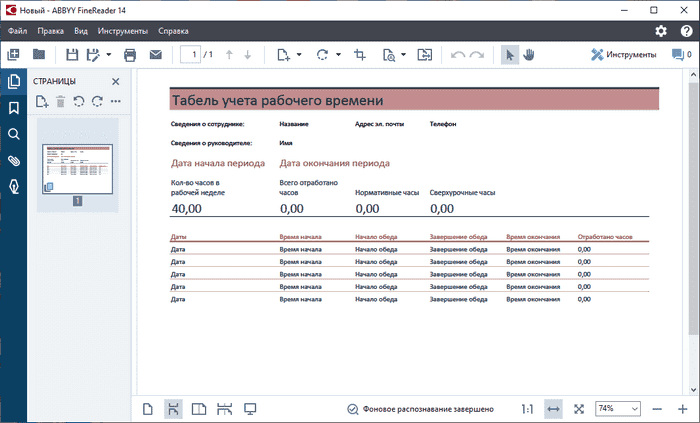Activate the hand pan tool
The width and height of the screenshot is (700, 423).
pyautogui.click(x=529, y=54)
